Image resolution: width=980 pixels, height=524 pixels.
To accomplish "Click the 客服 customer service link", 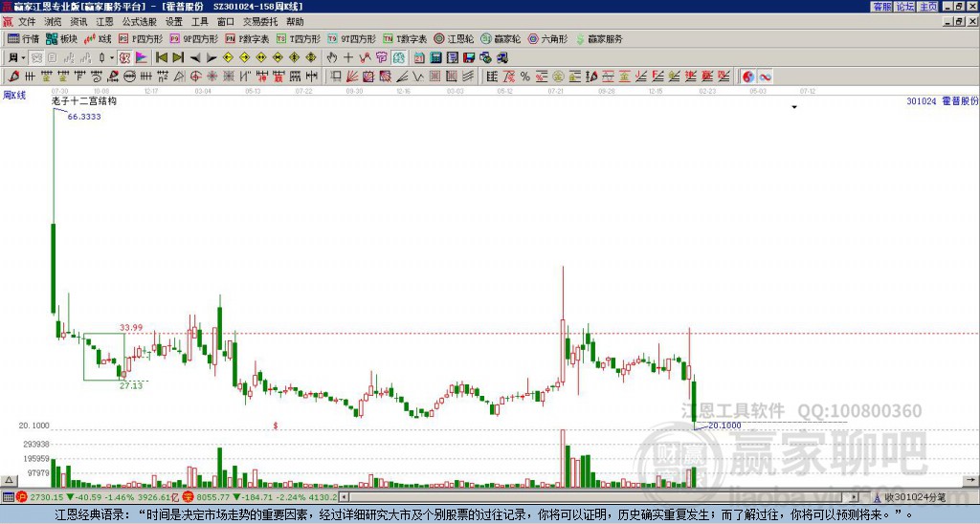I will click(881, 7).
